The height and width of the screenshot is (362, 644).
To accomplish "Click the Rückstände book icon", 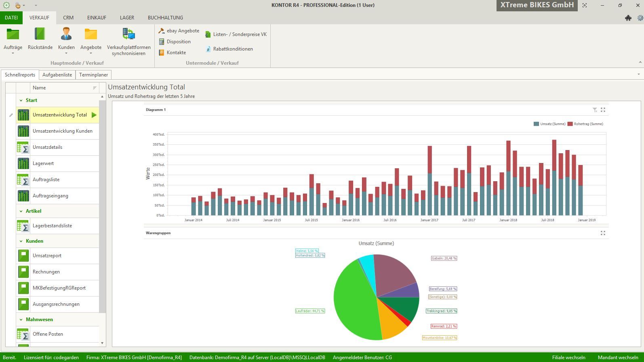I will click(x=40, y=34).
